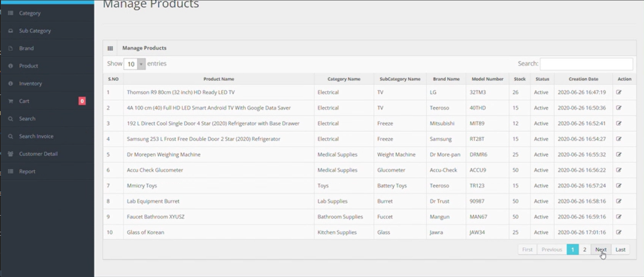
Task: Sort table by Creation Date column
Action: point(583,79)
